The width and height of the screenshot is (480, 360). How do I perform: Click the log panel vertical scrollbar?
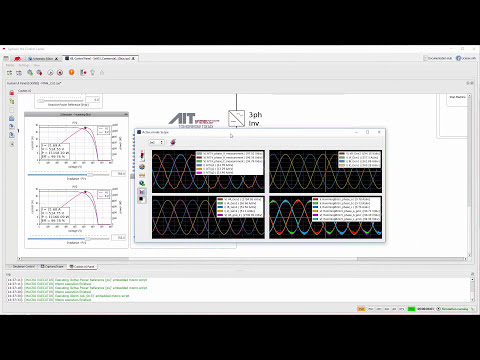tap(472, 289)
